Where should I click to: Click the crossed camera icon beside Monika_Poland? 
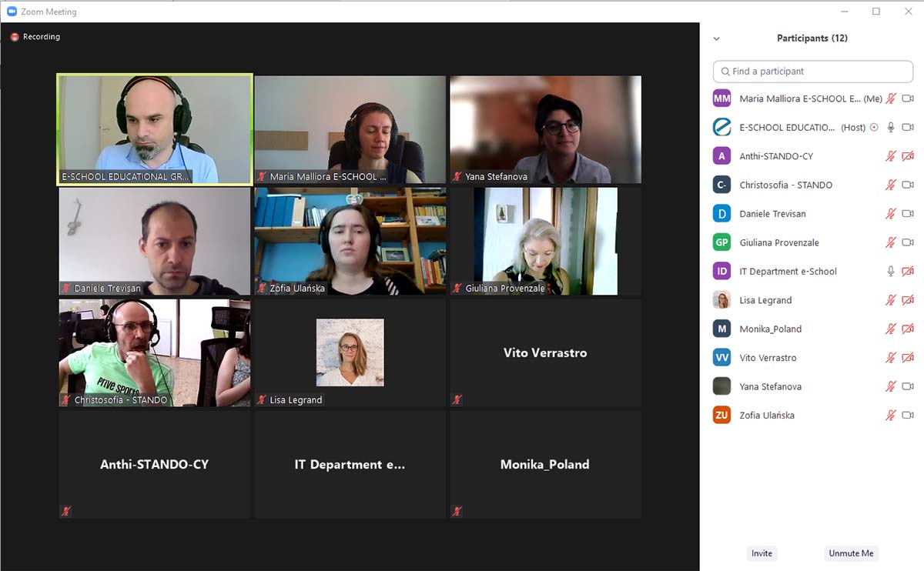coord(908,329)
